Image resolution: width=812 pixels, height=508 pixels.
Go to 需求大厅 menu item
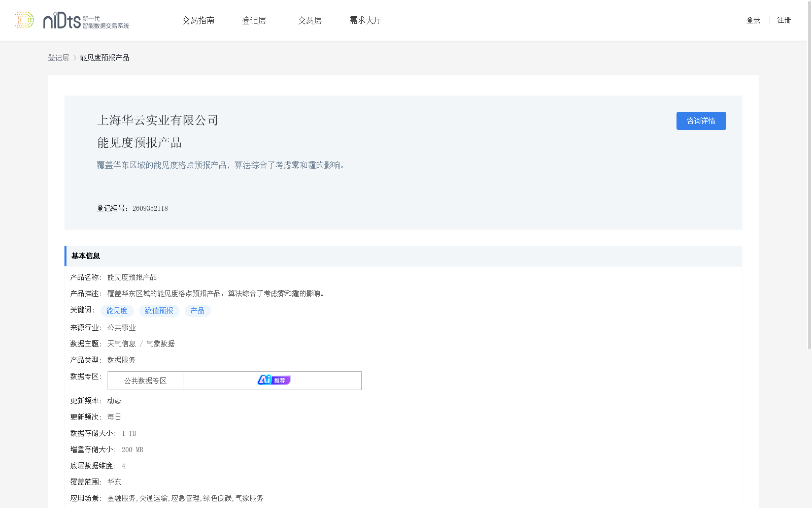(365, 20)
